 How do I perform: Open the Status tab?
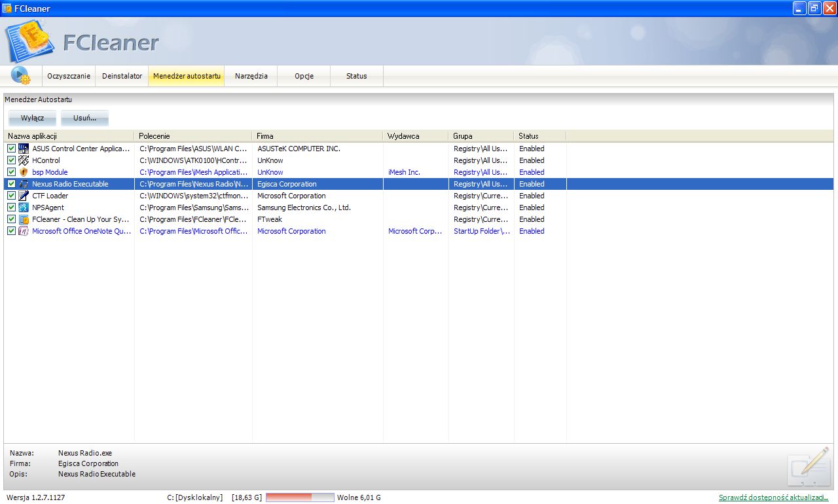point(357,76)
